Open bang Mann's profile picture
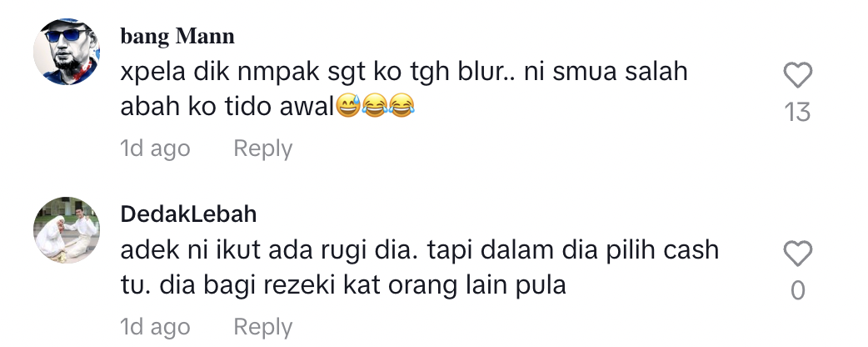This screenshot has width=868, height=347. point(67,52)
